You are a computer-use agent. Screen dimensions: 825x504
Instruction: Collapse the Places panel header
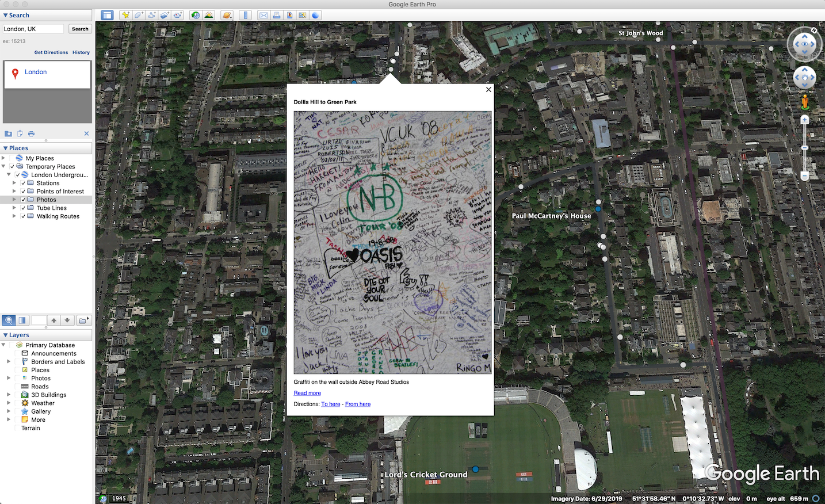(x=46, y=148)
